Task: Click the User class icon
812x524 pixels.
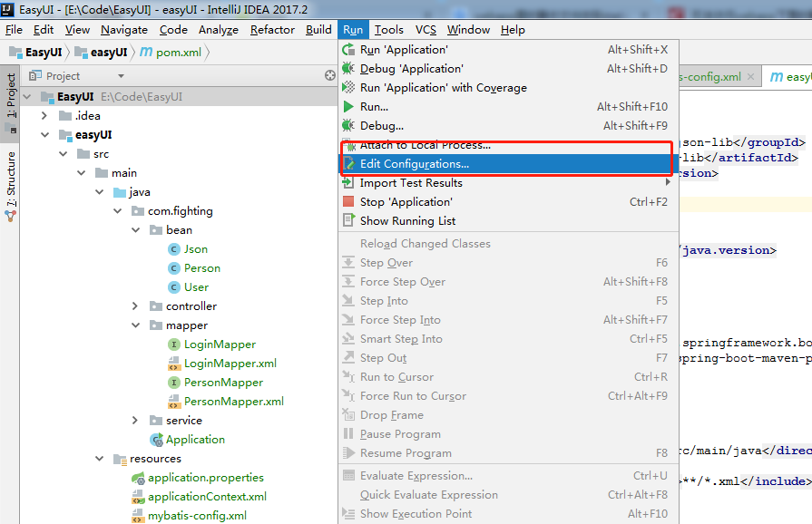Action: click(174, 287)
